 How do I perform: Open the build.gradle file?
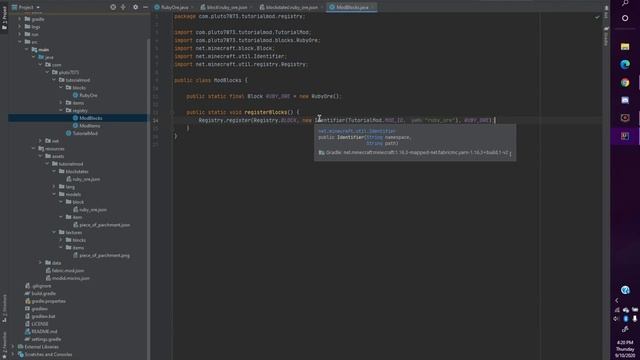tap(40, 293)
